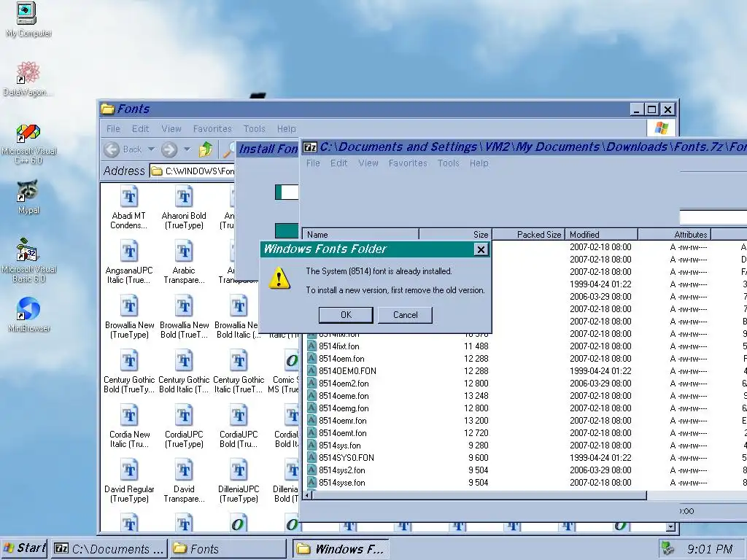Open Help menu in 7-Zip window
Image resolution: width=747 pixels, height=560 pixels.
(x=479, y=163)
